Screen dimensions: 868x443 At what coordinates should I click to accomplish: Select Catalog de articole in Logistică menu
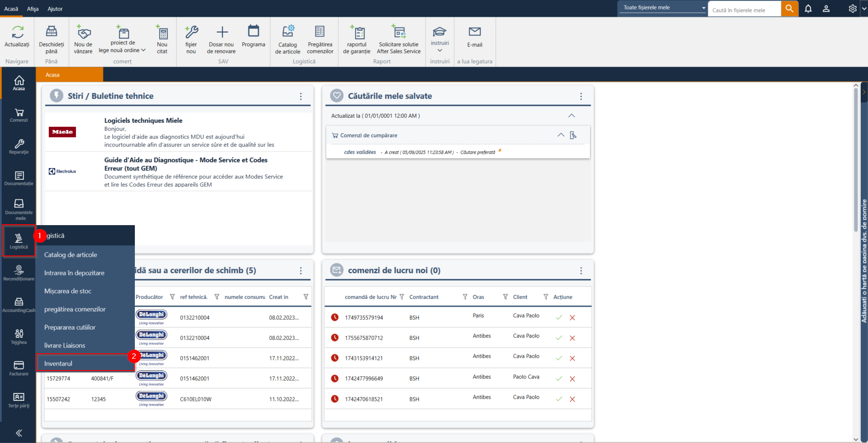pos(86,255)
